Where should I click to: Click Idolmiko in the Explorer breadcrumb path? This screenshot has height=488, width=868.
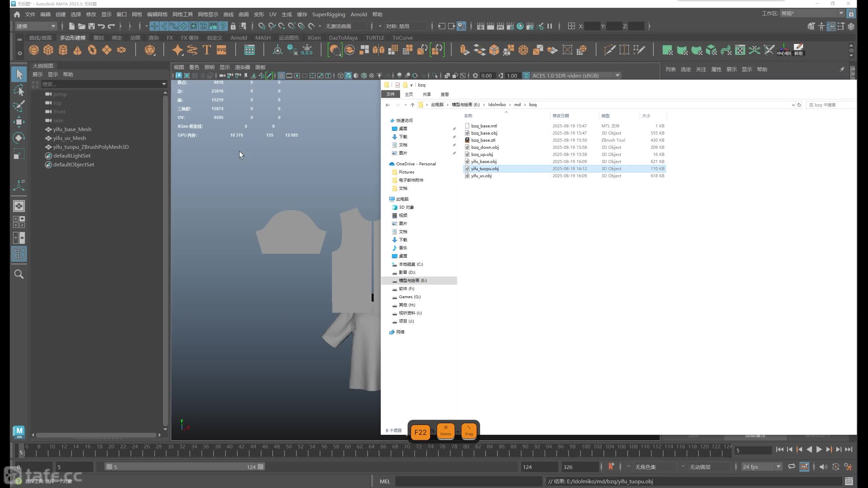pyautogui.click(x=497, y=105)
